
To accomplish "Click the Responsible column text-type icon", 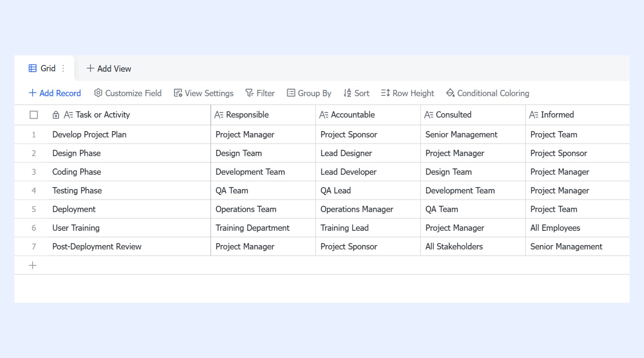I will [x=219, y=115].
